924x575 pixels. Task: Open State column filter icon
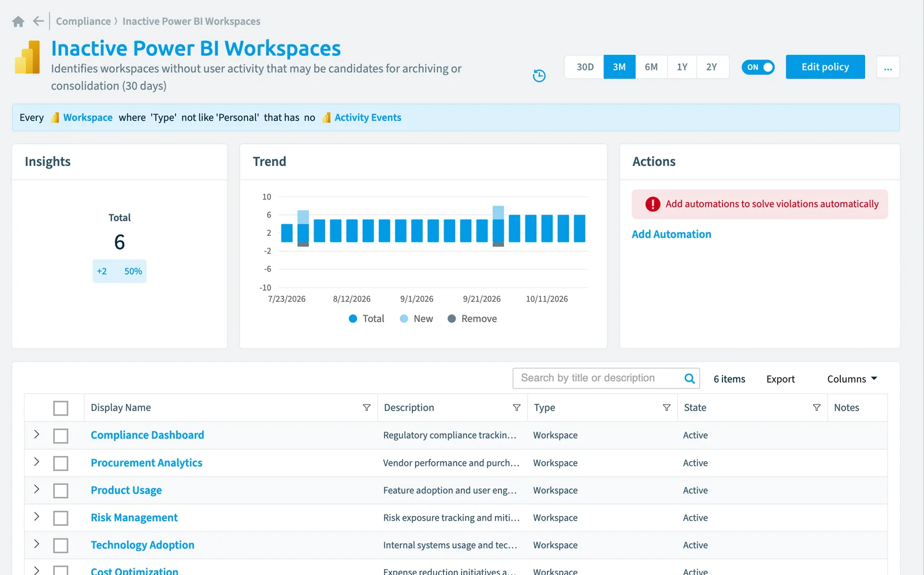tap(817, 407)
